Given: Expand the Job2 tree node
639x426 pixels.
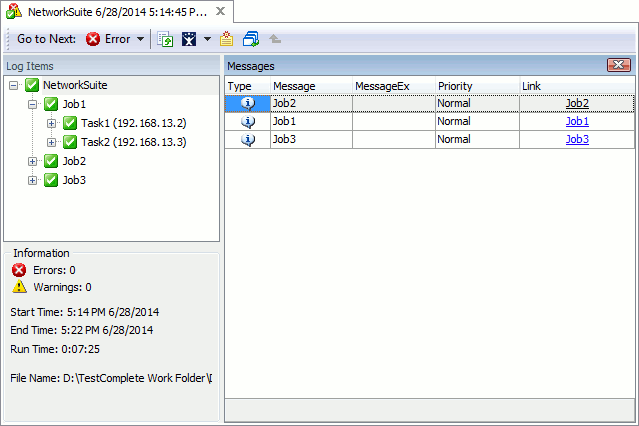Looking at the screenshot, I should (x=33, y=161).
